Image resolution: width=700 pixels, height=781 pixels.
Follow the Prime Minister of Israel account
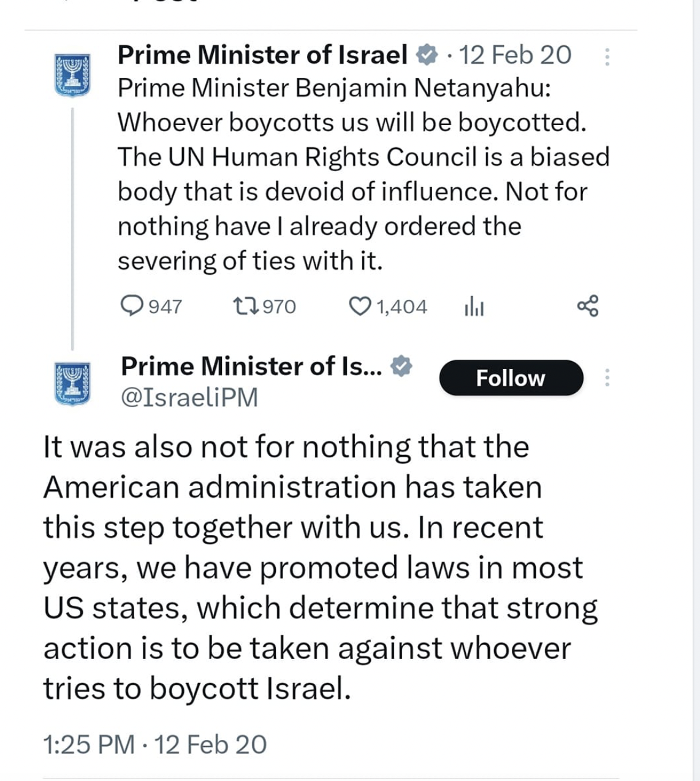tap(511, 378)
